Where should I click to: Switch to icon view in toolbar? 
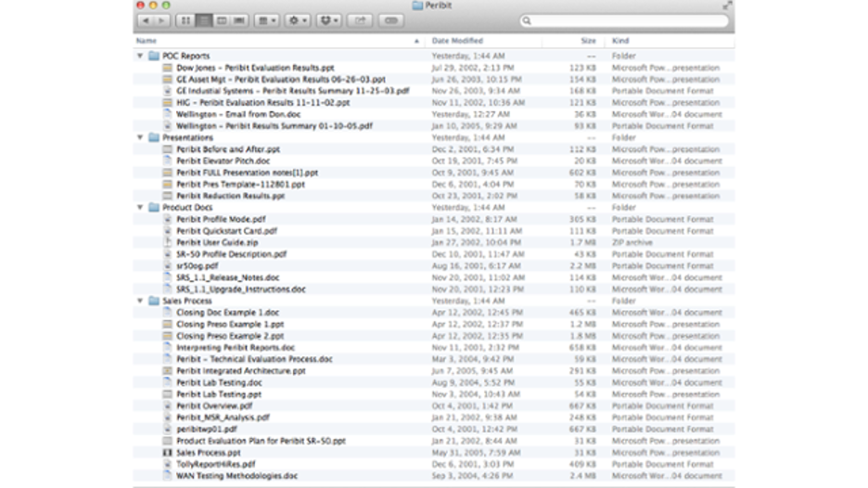(x=185, y=20)
